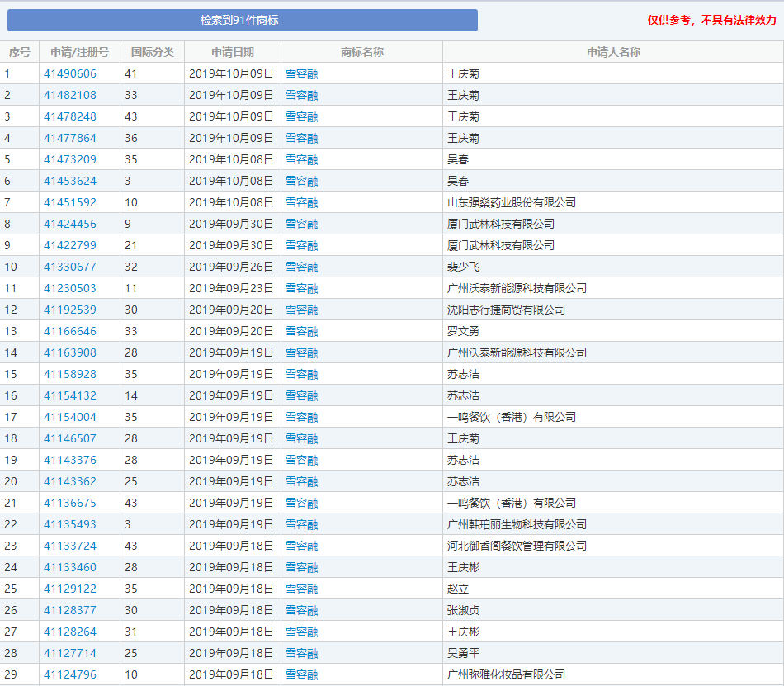
Task: Click the 申请日期 column header
Action: coord(233,52)
